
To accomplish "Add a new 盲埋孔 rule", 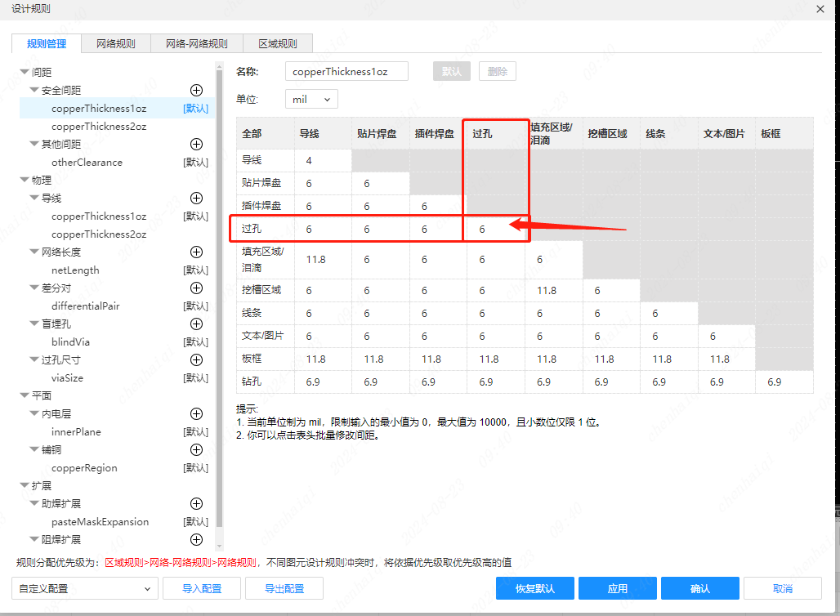I will [x=196, y=324].
